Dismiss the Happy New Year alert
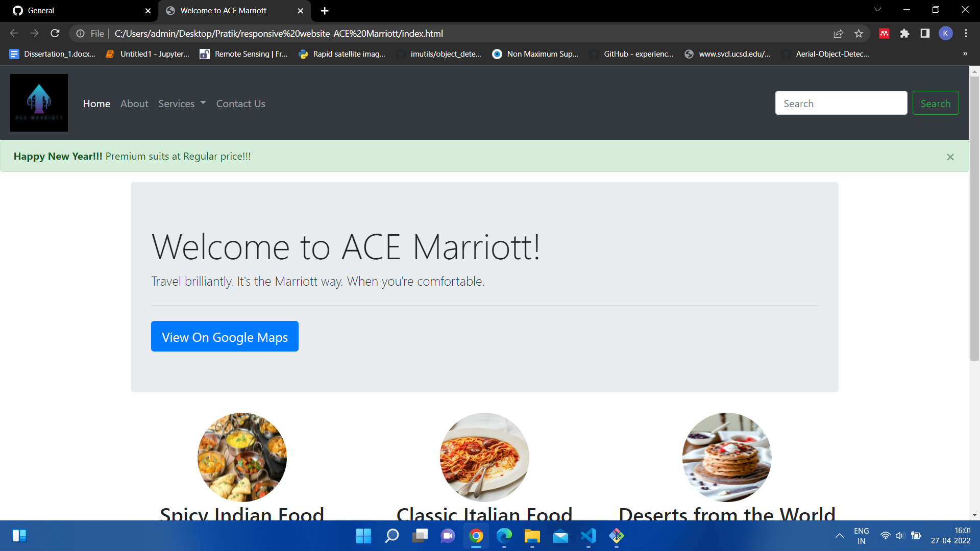Screen dimensions: 980x551 click(950, 157)
